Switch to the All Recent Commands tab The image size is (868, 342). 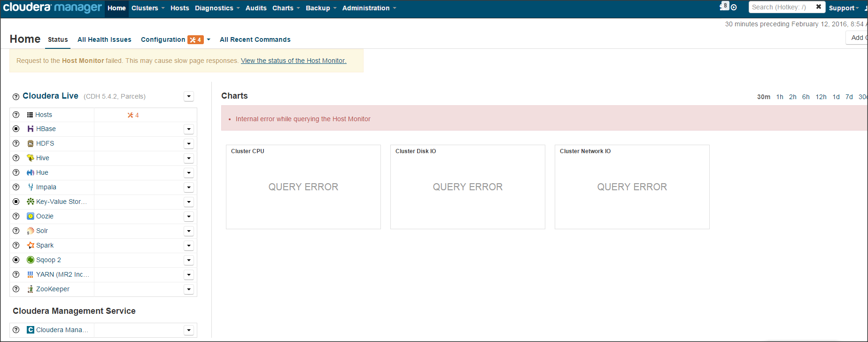(255, 39)
